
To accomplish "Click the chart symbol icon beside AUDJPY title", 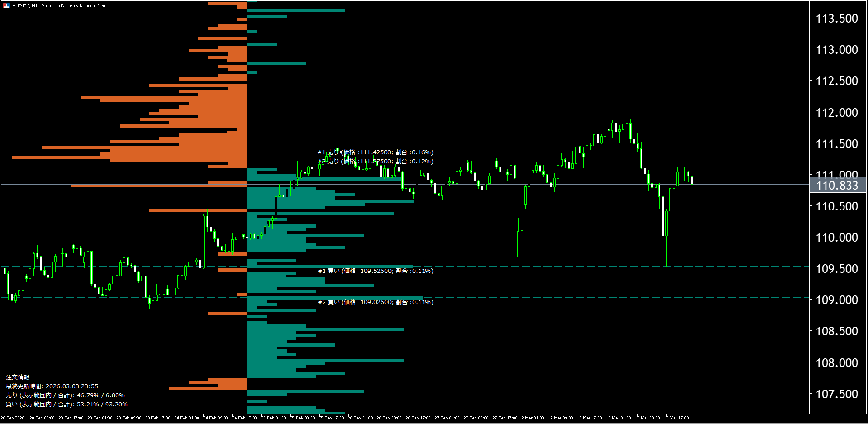I will pos(6,6).
